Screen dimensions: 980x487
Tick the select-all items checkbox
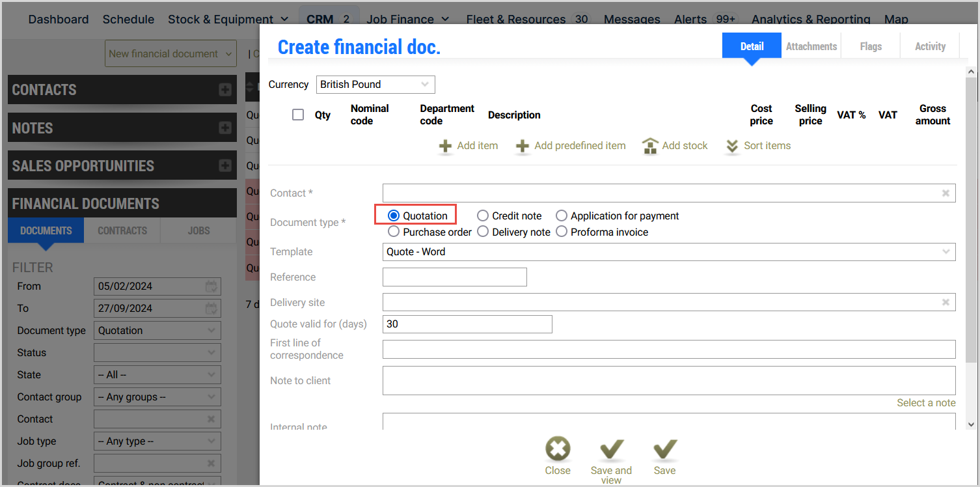point(298,115)
